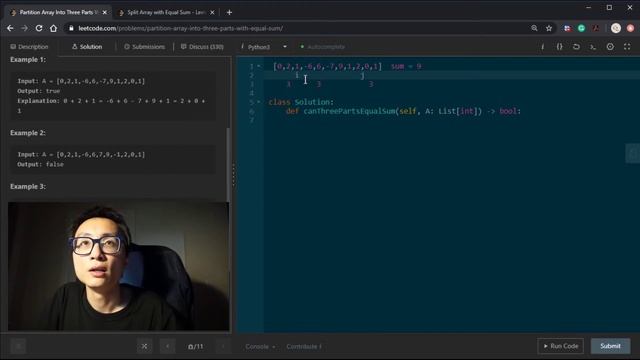Close the Split Array with Equal Sum tab

(212, 13)
